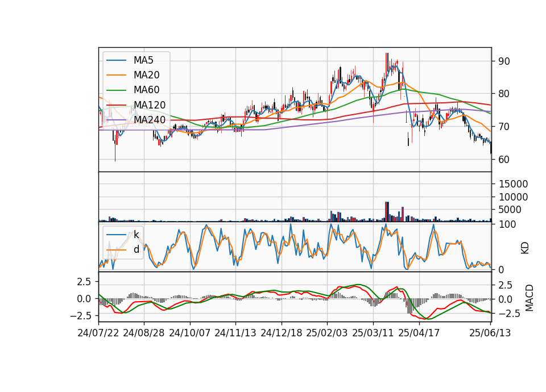The width and height of the screenshot is (546, 392).
Task: Click the 25/04/17 date label
Action: tap(419, 333)
